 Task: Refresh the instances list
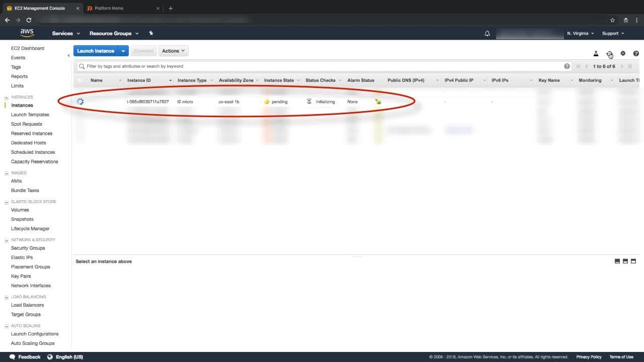point(609,53)
